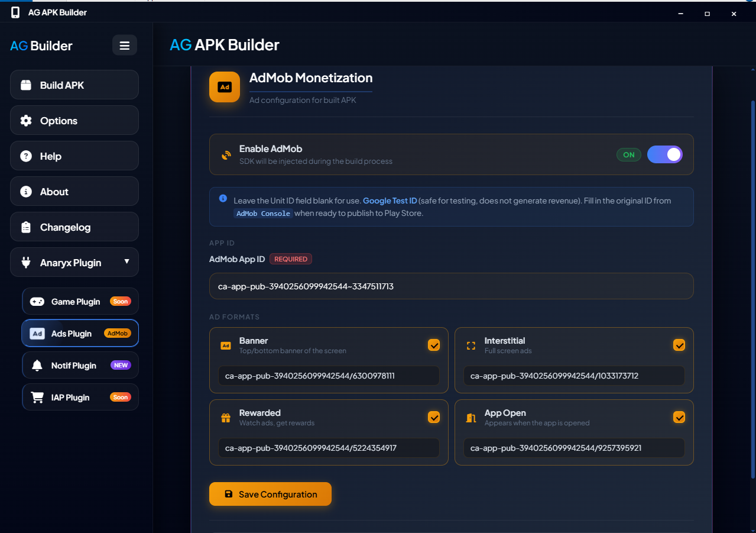Collapse the Anaryx Plugin dropdown arrow

[x=126, y=261]
